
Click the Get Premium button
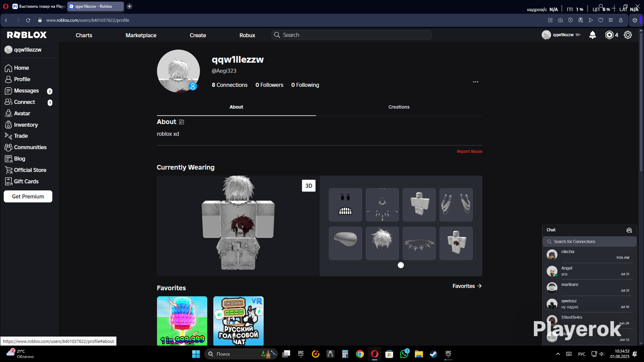coord(28,197)
